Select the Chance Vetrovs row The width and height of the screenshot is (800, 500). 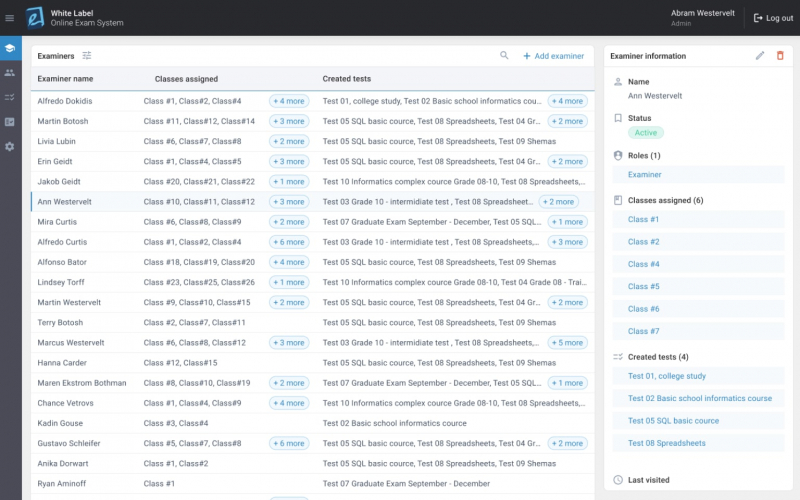[x=312, y=403]
